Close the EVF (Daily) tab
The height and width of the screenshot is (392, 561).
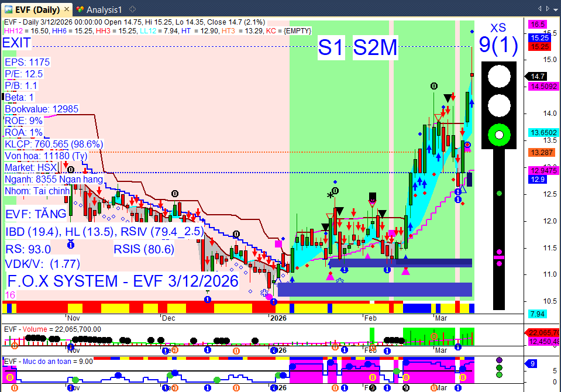tap(67, 9)
